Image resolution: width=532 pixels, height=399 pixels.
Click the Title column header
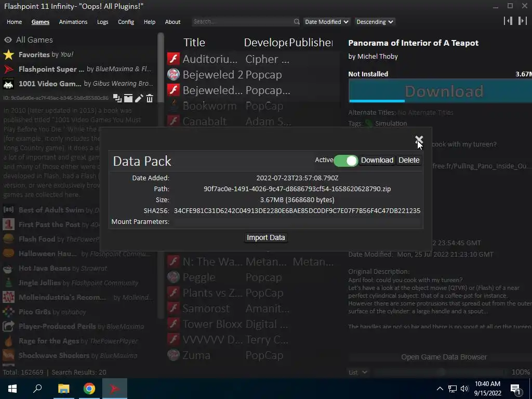point(194,43)
